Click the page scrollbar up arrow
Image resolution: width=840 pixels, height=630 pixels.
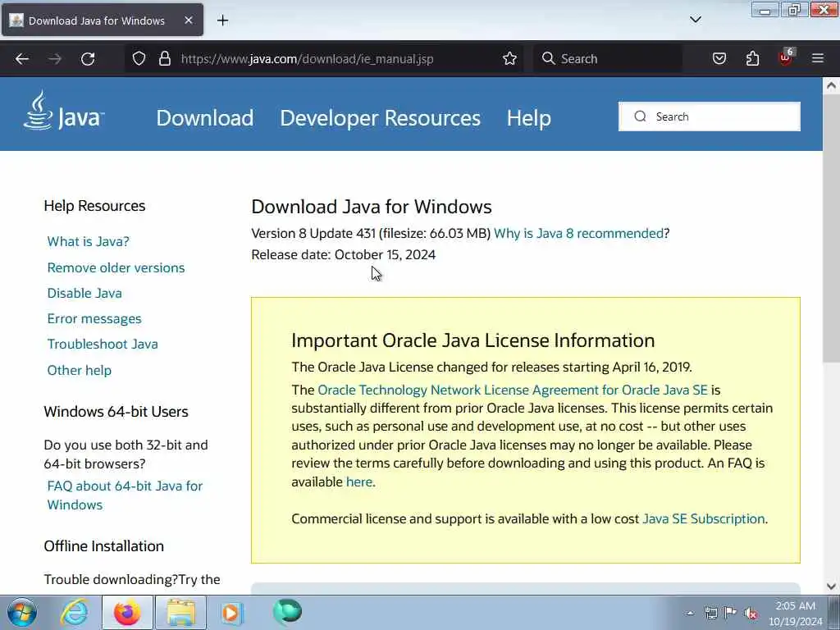(x=831, y=85)
